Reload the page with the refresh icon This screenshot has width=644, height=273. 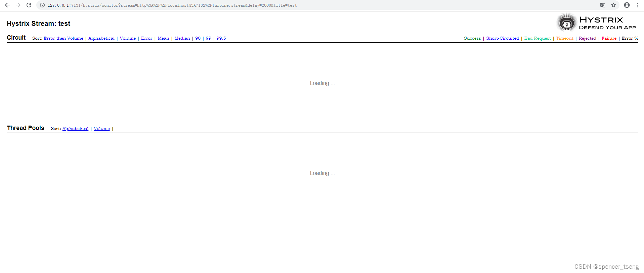pyautogui.click(x=29, y=5)
